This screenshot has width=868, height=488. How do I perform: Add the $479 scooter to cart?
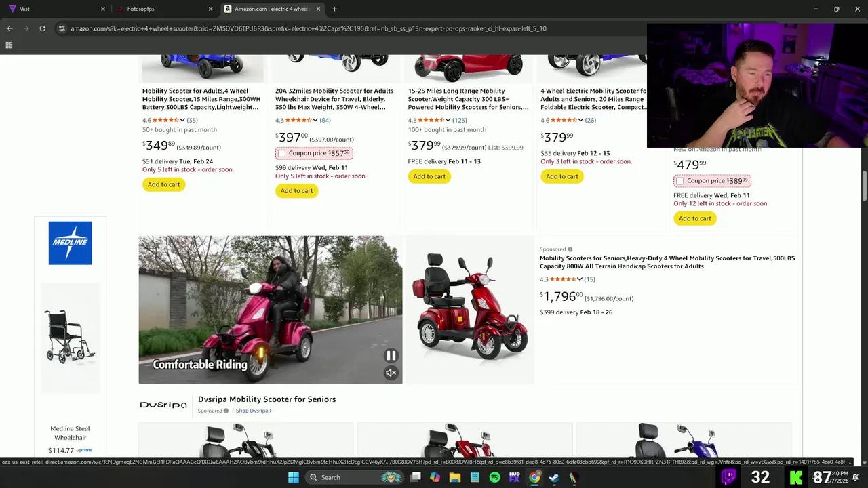pos(695,218)
